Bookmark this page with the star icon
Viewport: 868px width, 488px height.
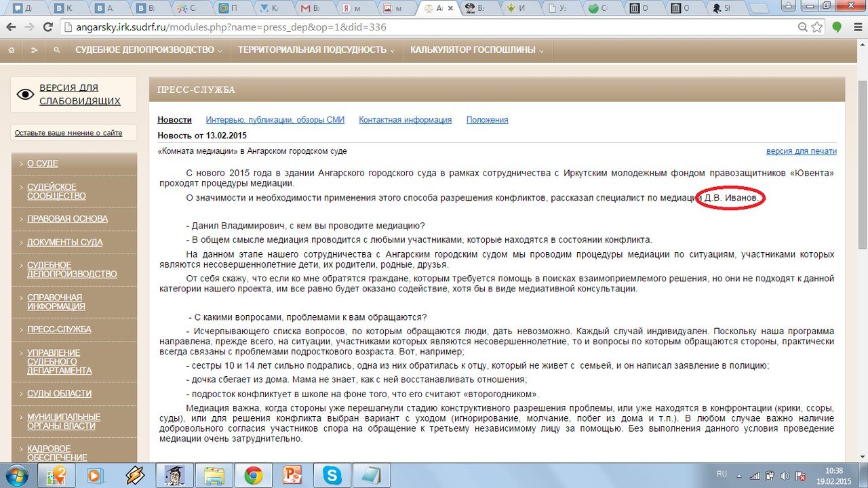pos(817,28)
